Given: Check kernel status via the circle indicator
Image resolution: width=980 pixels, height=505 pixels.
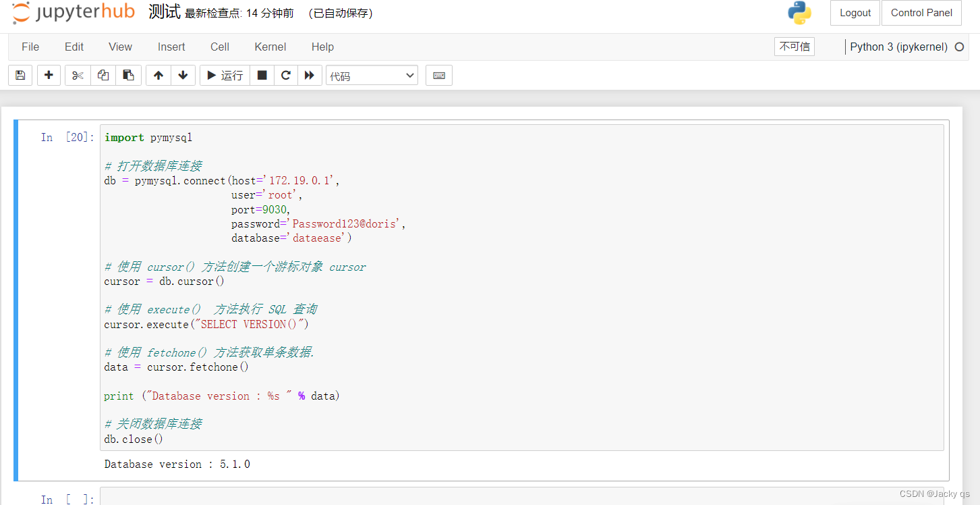Looking at the screenshot, I should pos(959,47).
